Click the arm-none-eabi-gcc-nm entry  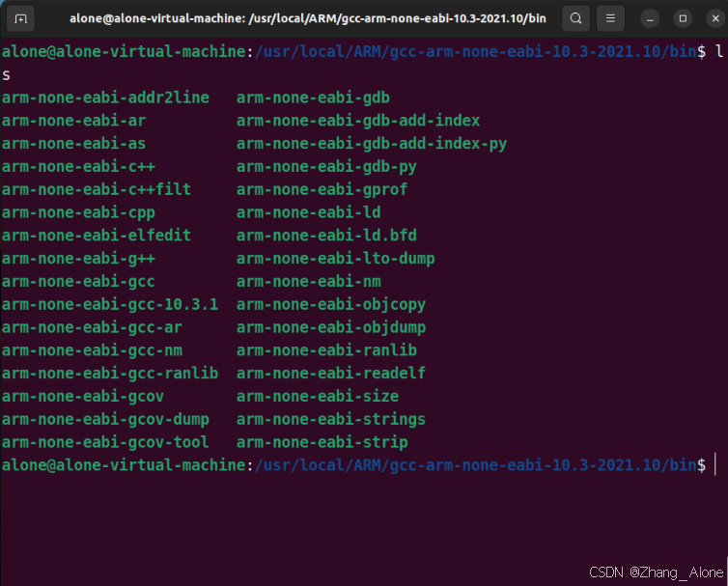pyautogui.click(x=92, y=350)
